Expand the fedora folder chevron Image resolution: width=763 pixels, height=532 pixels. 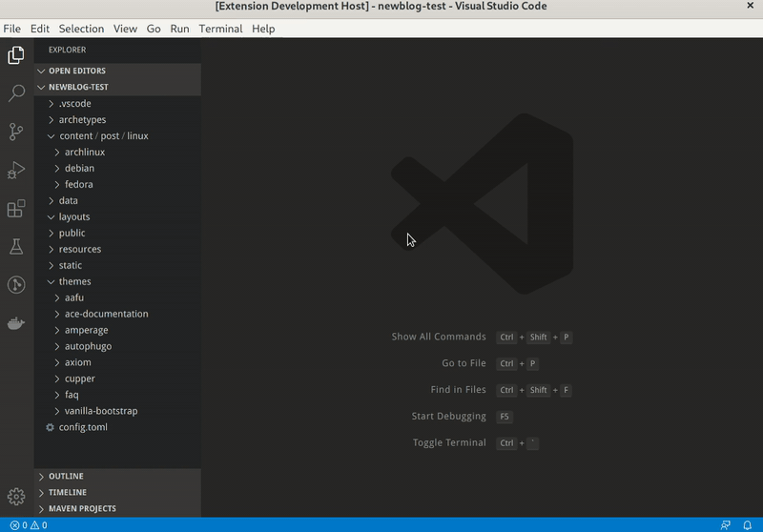coord(57,184)
